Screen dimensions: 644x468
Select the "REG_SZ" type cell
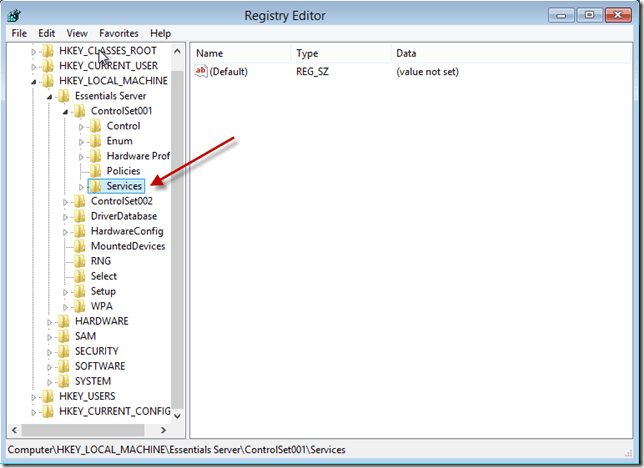click(x=312, y=72)
